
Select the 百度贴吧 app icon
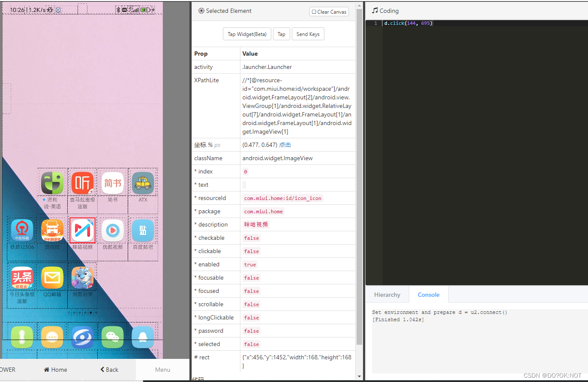[x=143, y=230]
